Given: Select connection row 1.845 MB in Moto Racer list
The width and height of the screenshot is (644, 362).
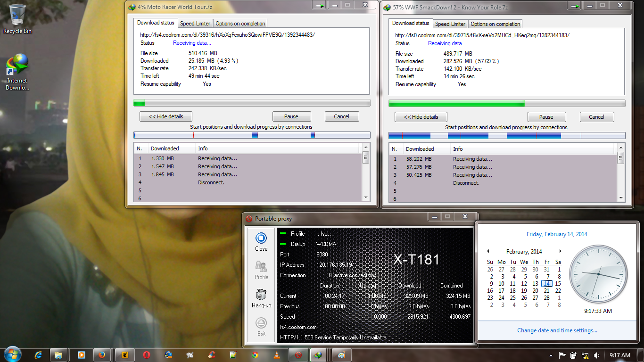Looking at the screenshot, I should (248, 174).
